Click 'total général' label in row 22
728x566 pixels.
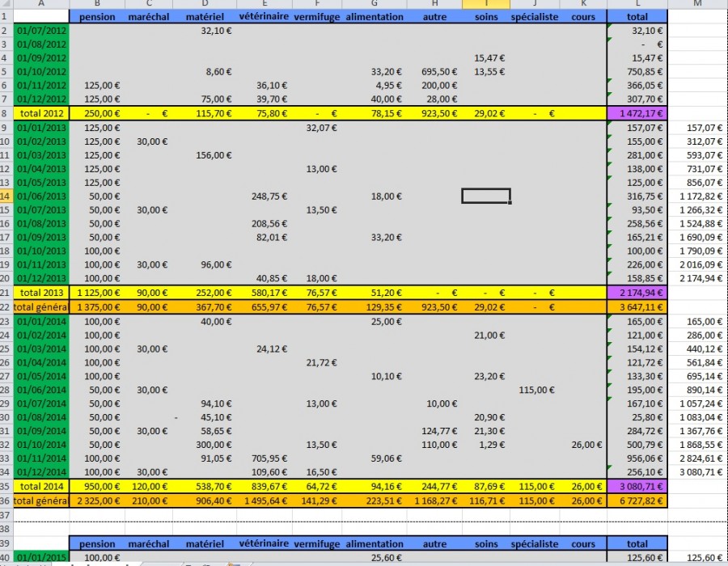pos(41,307)
